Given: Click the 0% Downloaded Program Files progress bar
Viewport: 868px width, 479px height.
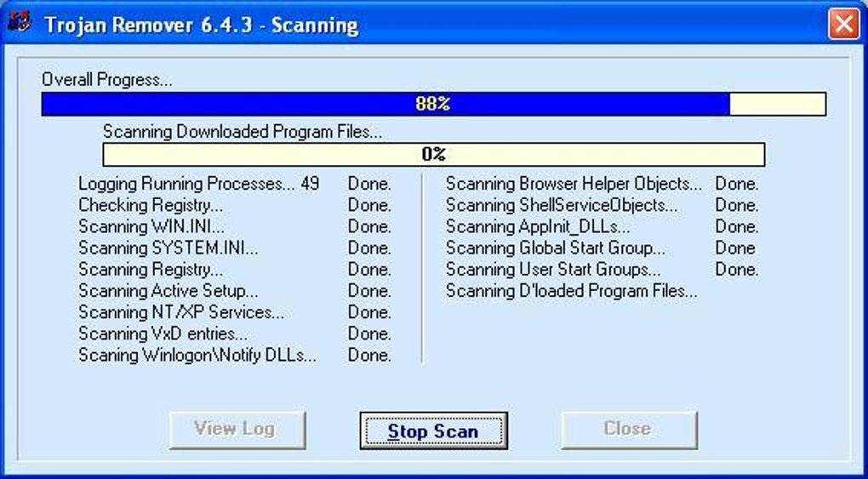Looking at the screenshot, I should [x=433, y=154].
